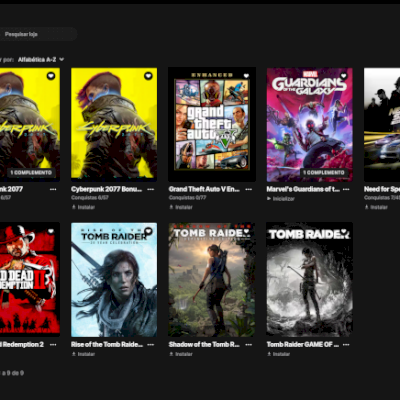Image resolution: width=400 pixels, height=400 pixels.
Task: Launch Guardians of the Galaxy via Inicializar
Action: pos(281,199)
